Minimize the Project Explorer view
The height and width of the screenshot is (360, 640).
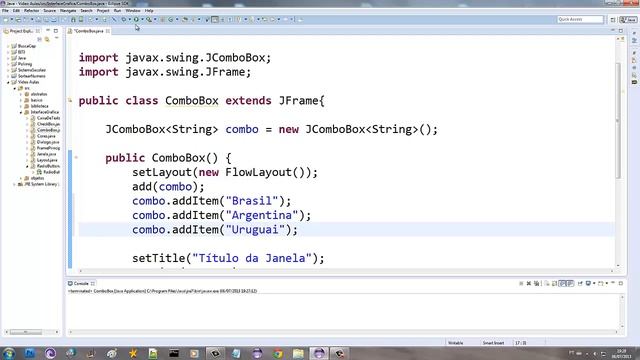pyautogui.click(x=48, y=31)
